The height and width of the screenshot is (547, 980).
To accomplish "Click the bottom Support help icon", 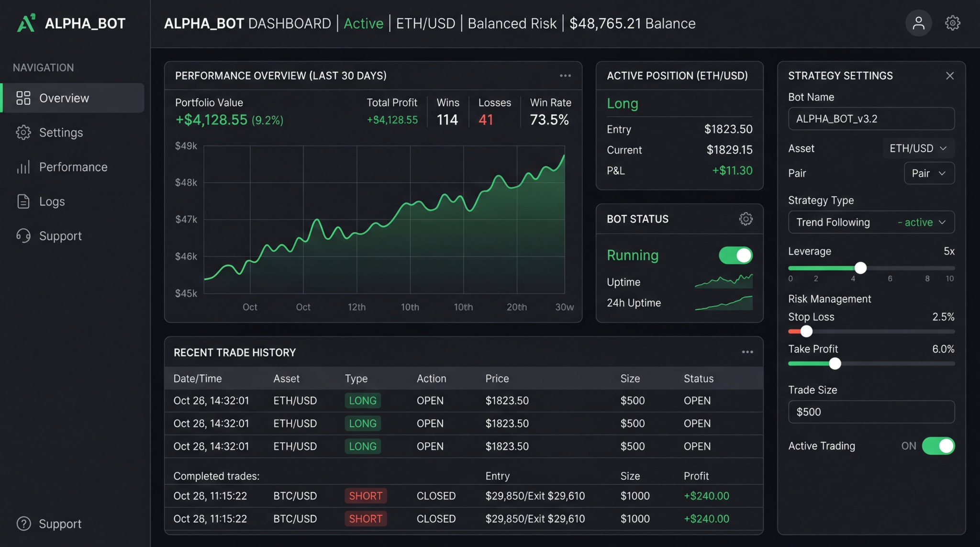I will [x=23, y=524].
